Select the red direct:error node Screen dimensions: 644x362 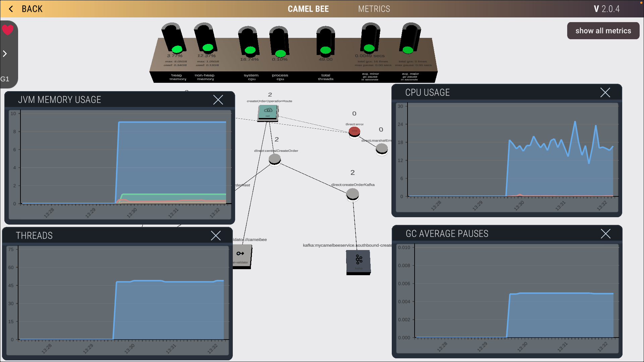[x=354, y=131]
